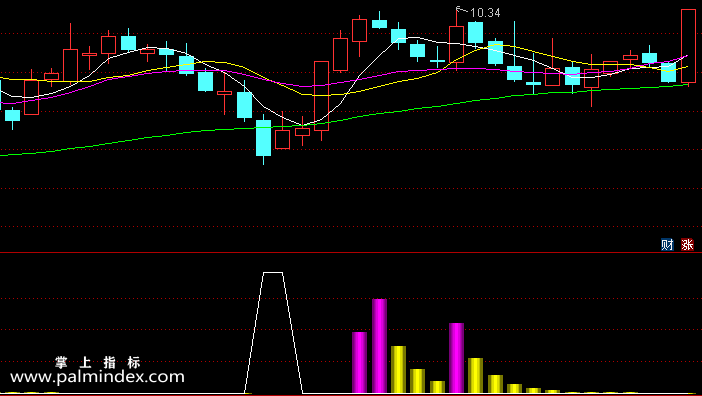Select the 10.34 high price label
The width and height of the screenshot is (702, 396).
pos(485,13)
